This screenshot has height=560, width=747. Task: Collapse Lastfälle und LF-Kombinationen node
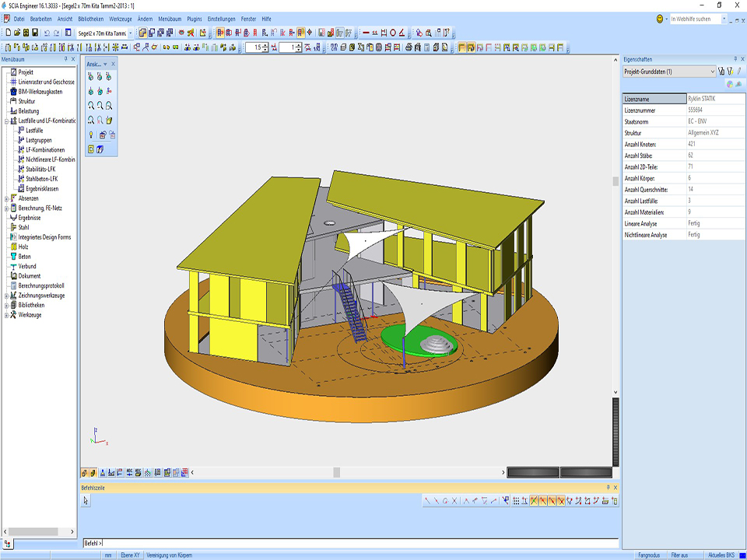(x=6, y=121)
